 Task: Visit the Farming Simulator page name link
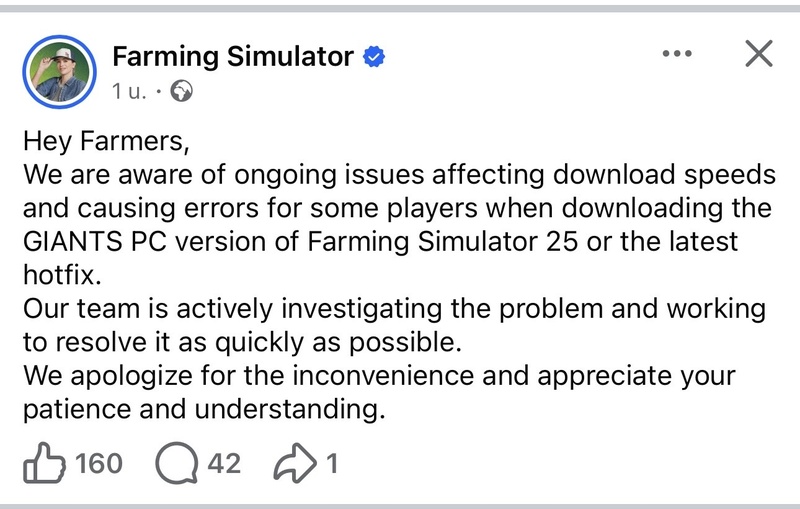click(x=232, y=57)
